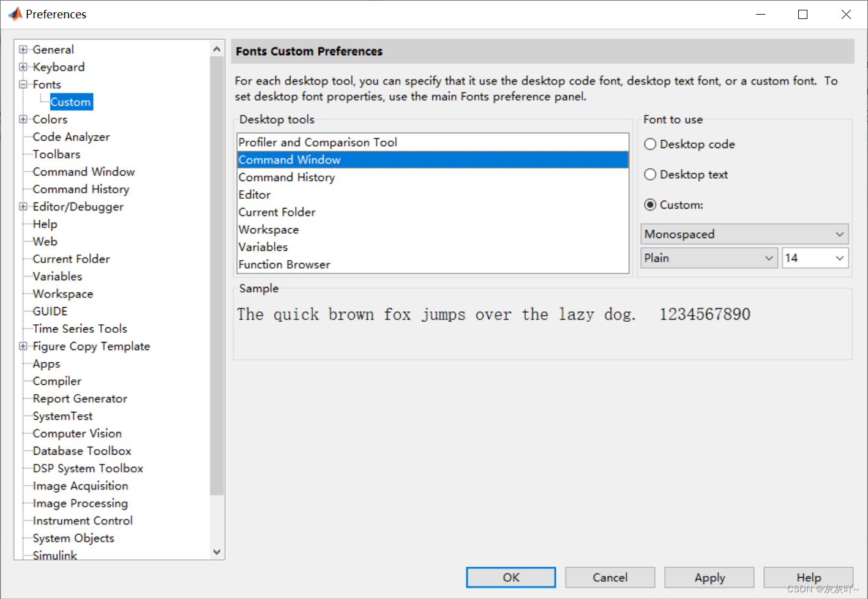Click the tree scrollbar up arrow

point(217,48)
